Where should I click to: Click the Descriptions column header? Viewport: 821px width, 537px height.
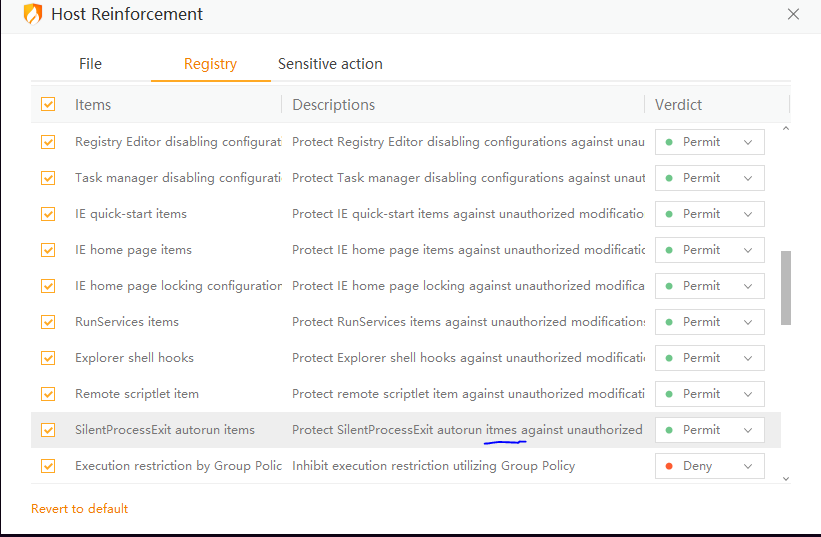333,105
